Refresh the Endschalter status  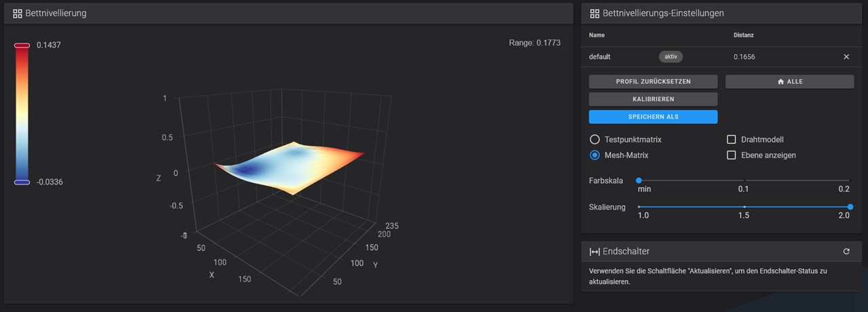846,252
